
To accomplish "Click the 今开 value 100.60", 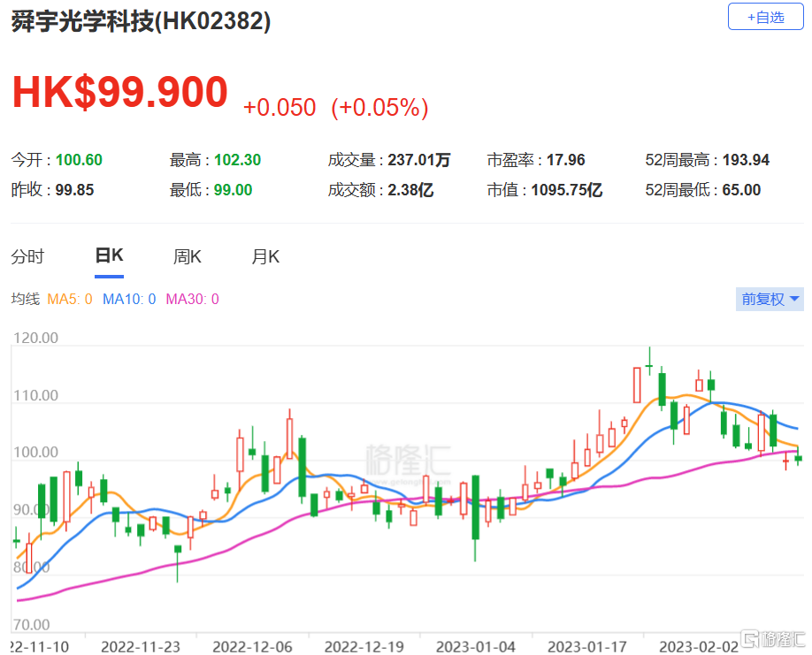I will (79, 160).
